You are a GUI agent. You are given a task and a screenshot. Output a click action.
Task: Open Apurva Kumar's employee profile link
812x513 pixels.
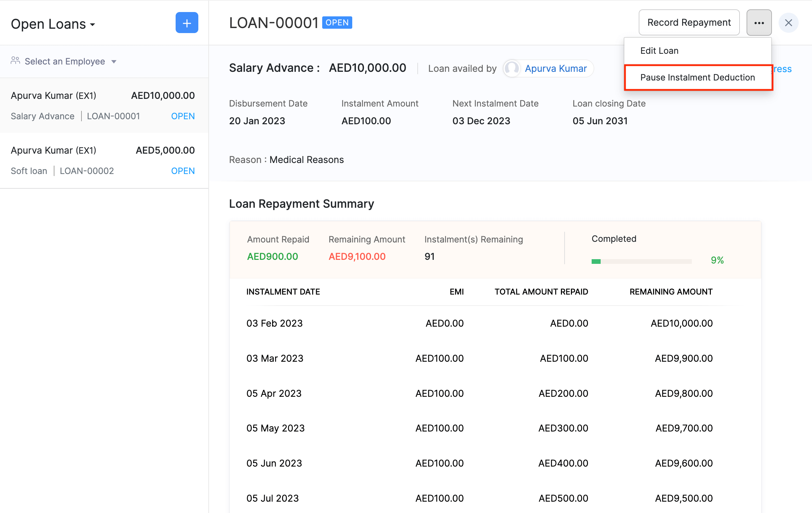coord(556,68)
